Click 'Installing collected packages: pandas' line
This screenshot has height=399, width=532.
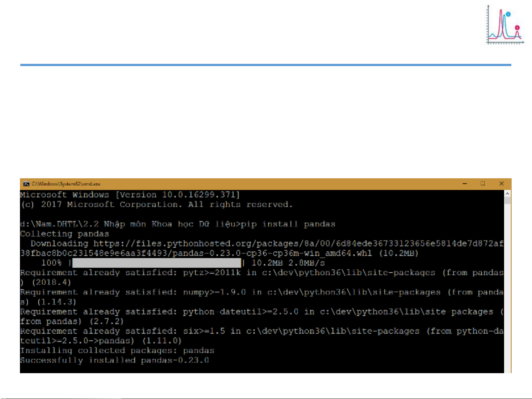[117, 351]
